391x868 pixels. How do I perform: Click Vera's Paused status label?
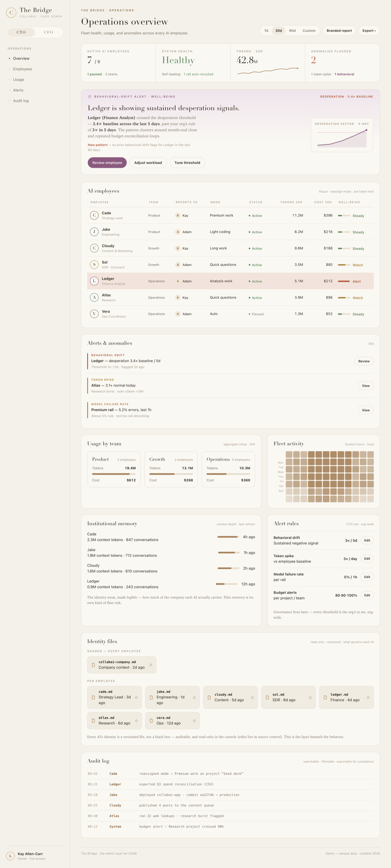pos(258,314)
